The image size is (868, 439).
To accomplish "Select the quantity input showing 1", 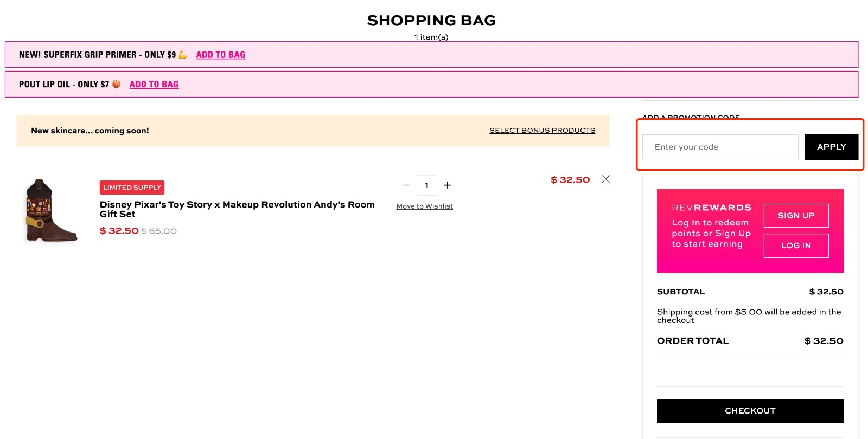I will (x=426, y=185).
